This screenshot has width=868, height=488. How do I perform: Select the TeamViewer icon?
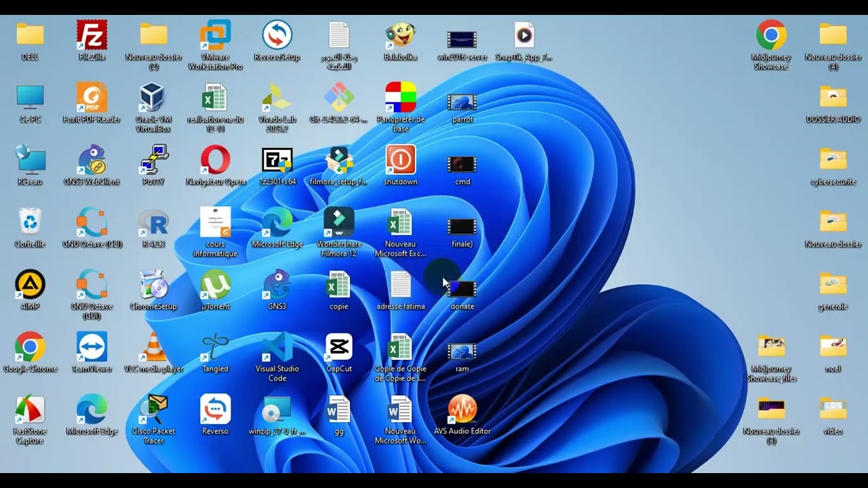(x=92, y=347)
